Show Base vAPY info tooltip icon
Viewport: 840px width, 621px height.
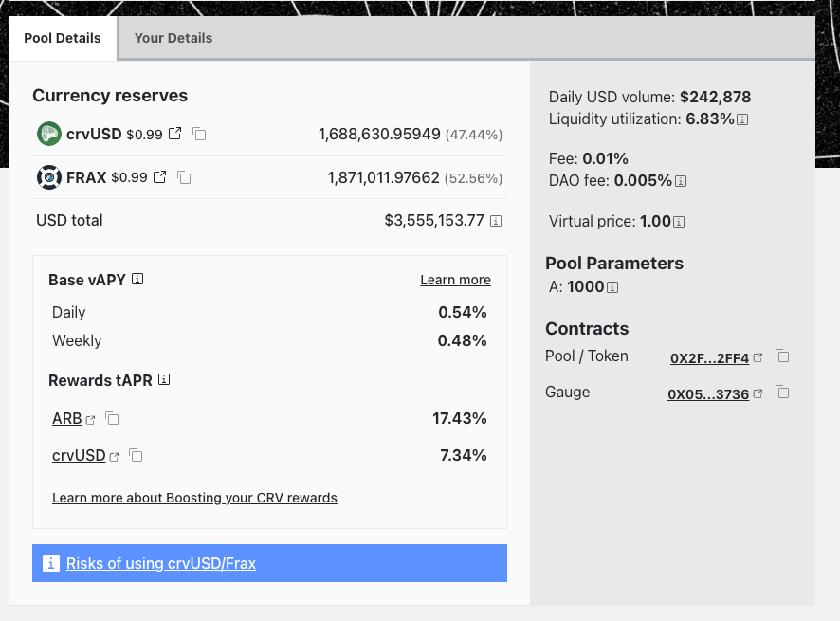(137, 280)
